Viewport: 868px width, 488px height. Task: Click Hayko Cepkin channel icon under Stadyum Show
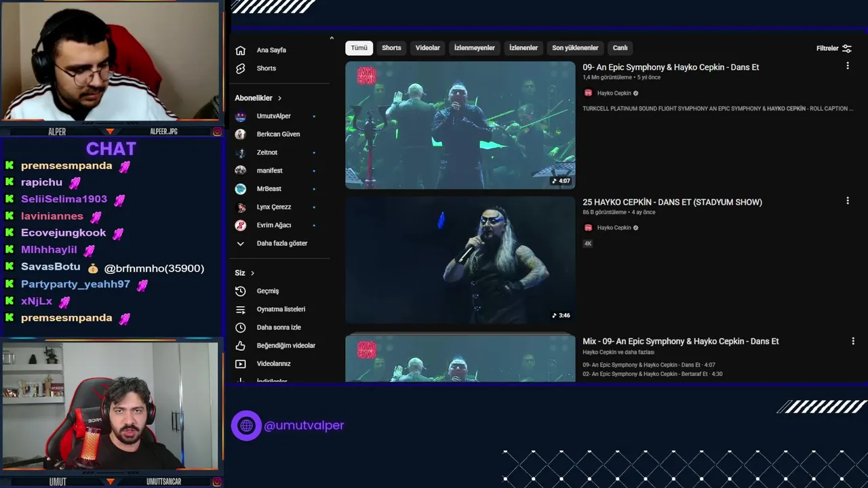588,228
